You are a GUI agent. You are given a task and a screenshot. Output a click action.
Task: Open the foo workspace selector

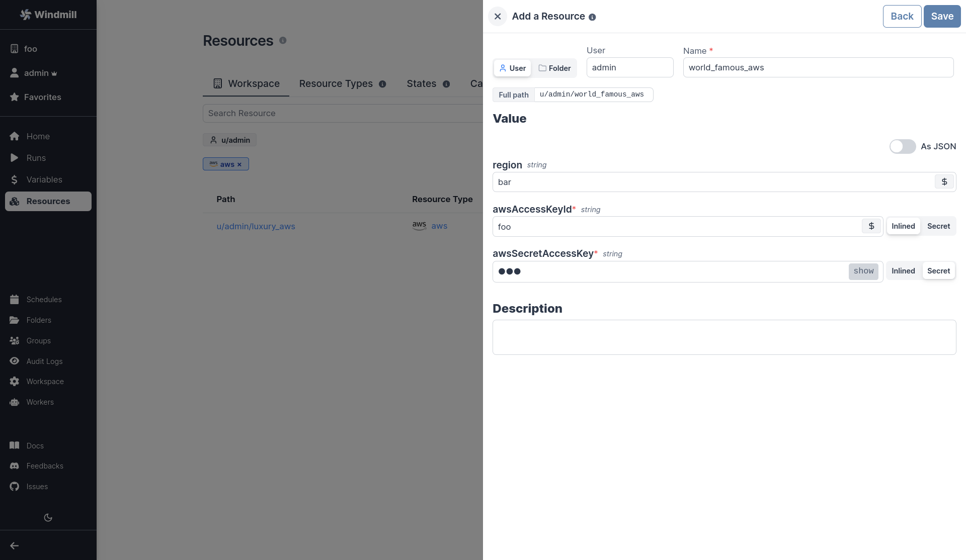[30, 49]
